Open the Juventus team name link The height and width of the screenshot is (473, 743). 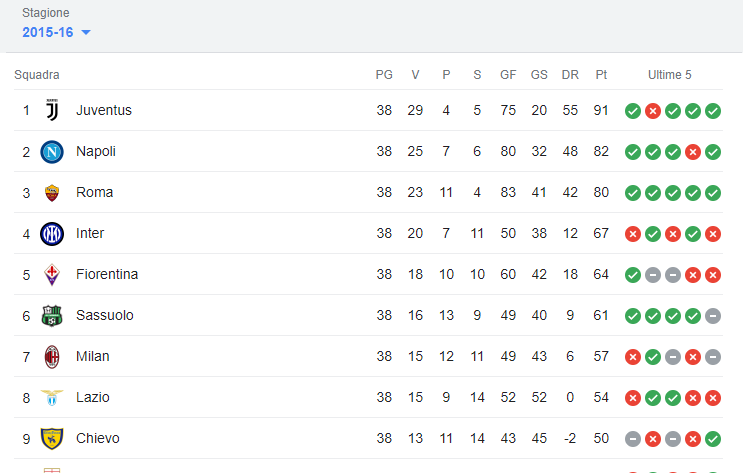click(x=104, y=110)
